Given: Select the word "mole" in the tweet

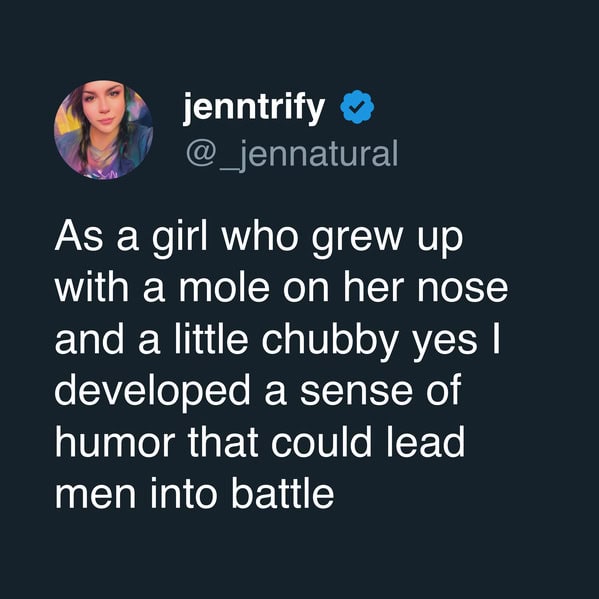Looking at the screenshot, I should 224,287.
